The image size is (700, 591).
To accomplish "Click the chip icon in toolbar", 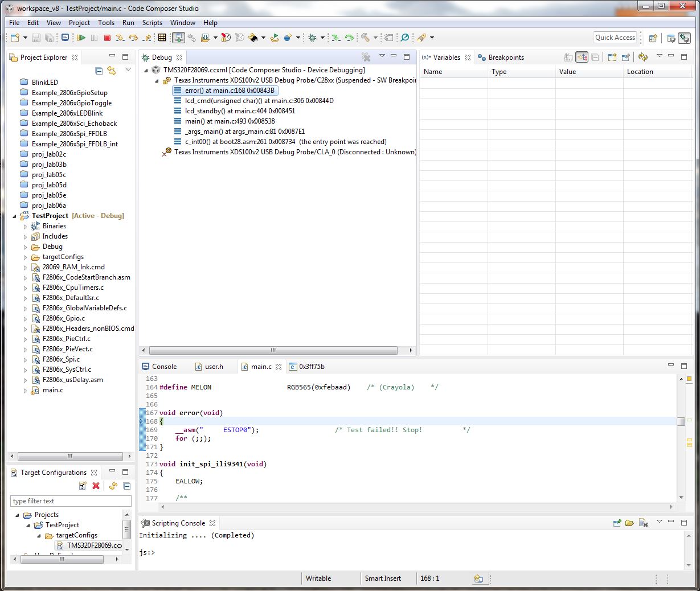I will coord(253,38).
